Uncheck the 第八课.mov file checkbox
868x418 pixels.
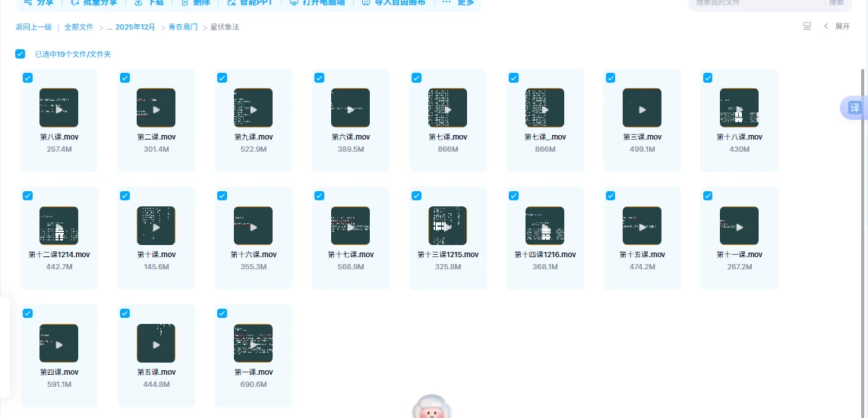[x=28, y=77]
